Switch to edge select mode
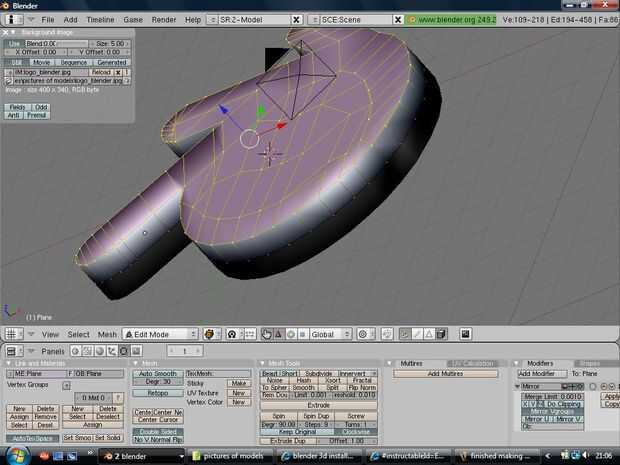 click(417, 334)
